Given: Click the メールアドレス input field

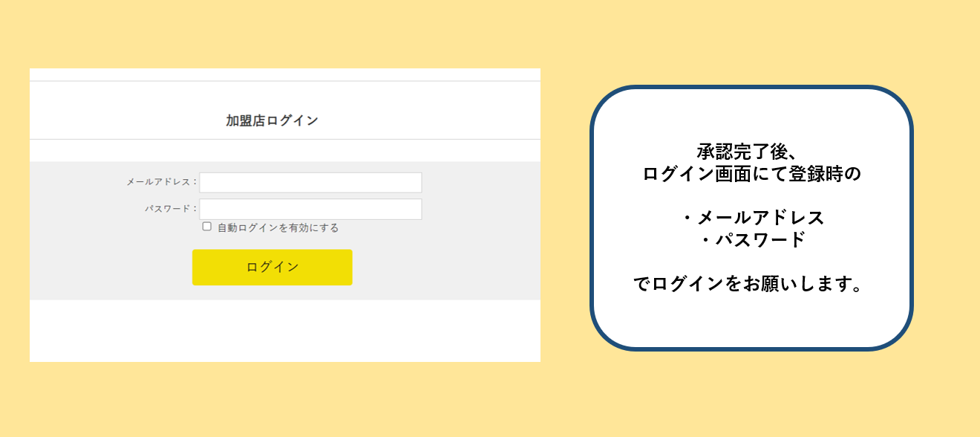Looking at the screenshot, I should (310, 182).
